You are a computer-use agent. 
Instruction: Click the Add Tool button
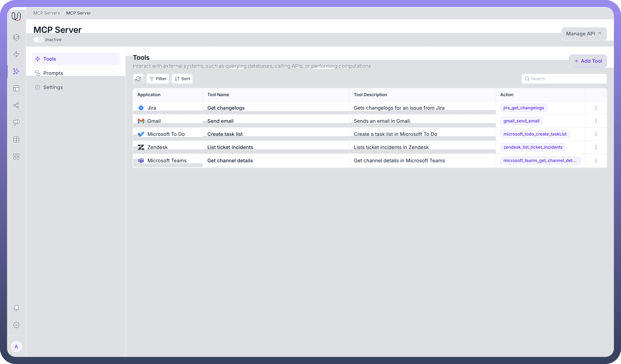(x=588, y=61)
